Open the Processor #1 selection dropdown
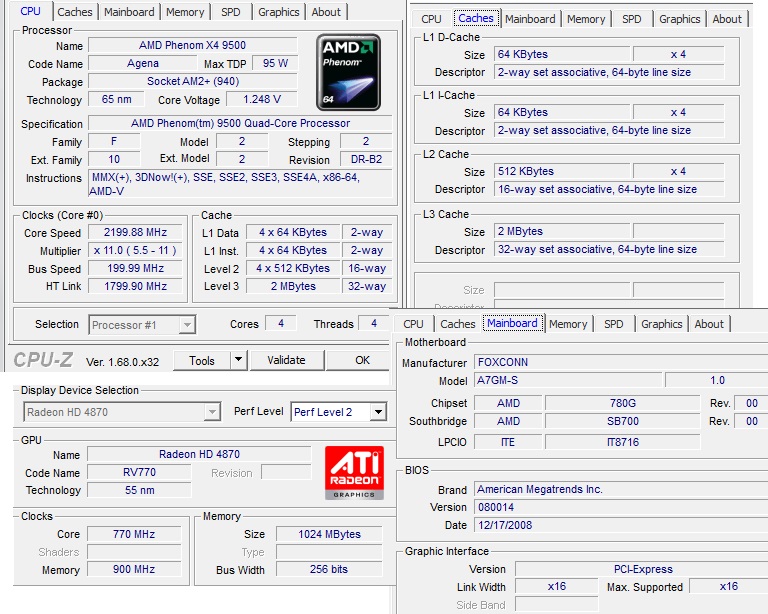Image resolution: width=768 pixels, height=614 pixels. (187, 325)
